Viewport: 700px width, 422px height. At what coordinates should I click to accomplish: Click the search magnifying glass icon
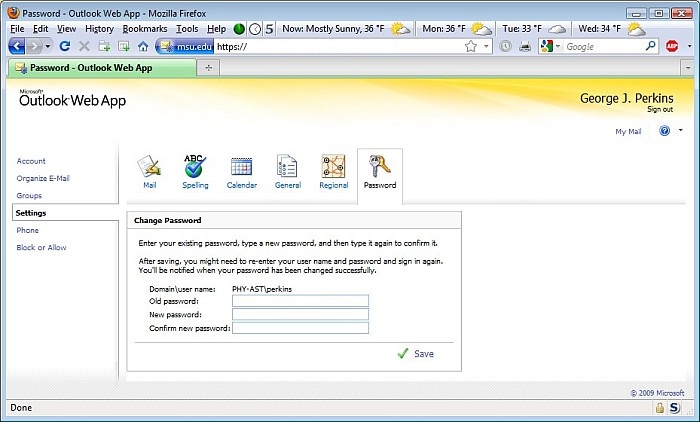[650, 46]
